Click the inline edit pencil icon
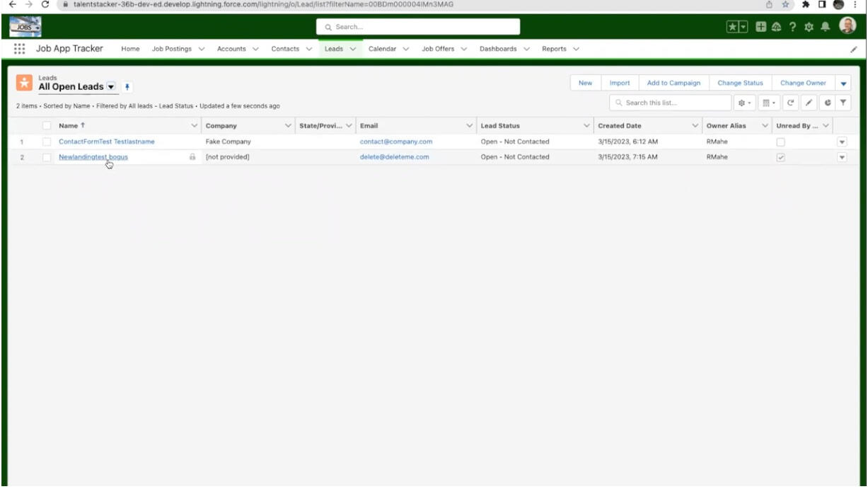The height and width of the screenshot is (489, 868). pyautogui.click(x=811, y=103)
